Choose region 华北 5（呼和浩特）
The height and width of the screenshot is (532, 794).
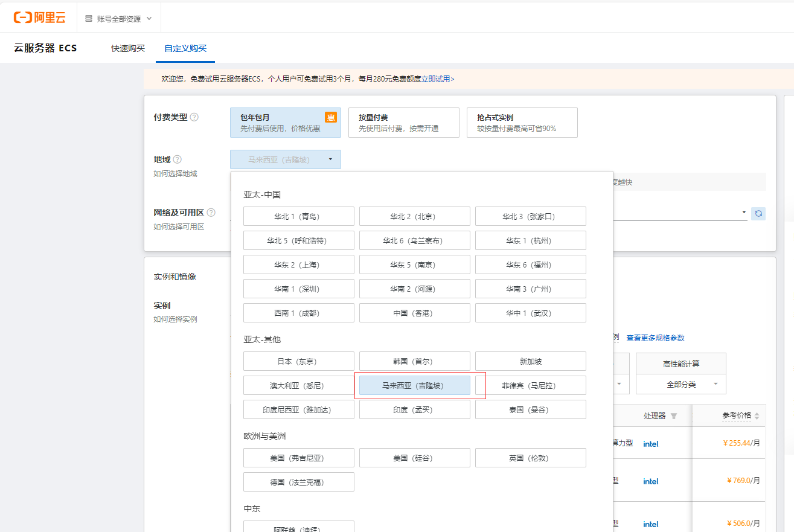(x=299, y=240)
